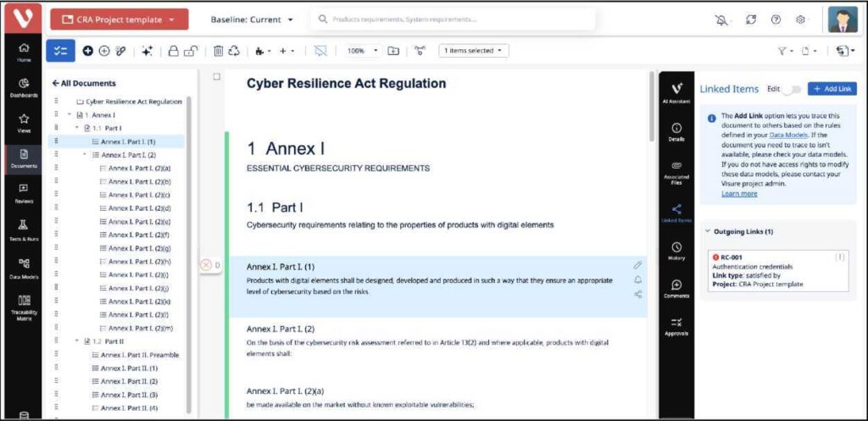Click the outlined plus circle icon
This screenshot has width=868, height=421.
104,51
